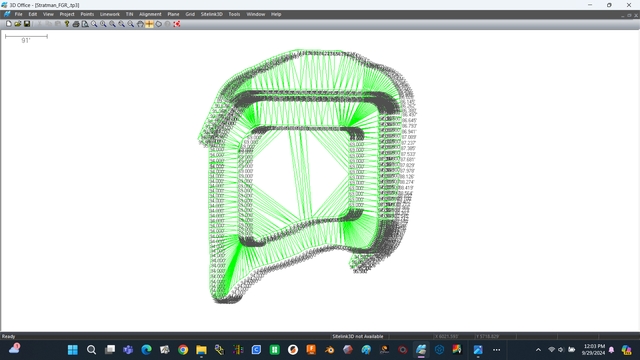Screen dimensions: 640x360
Task: Open the Alignment menu
Action: point(150,14)
